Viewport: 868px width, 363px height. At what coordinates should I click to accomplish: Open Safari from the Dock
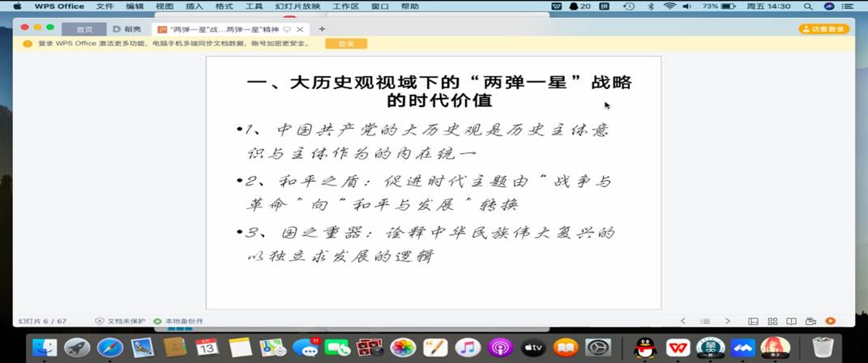point(110,348)
